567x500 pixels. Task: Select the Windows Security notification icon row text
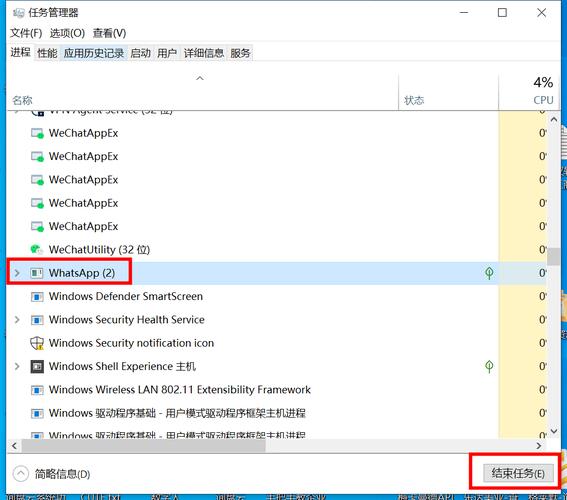point(131,343)
